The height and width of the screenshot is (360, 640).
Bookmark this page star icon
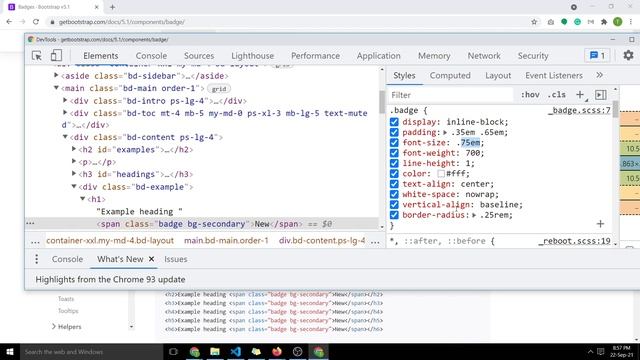click(x=534, y=22)
